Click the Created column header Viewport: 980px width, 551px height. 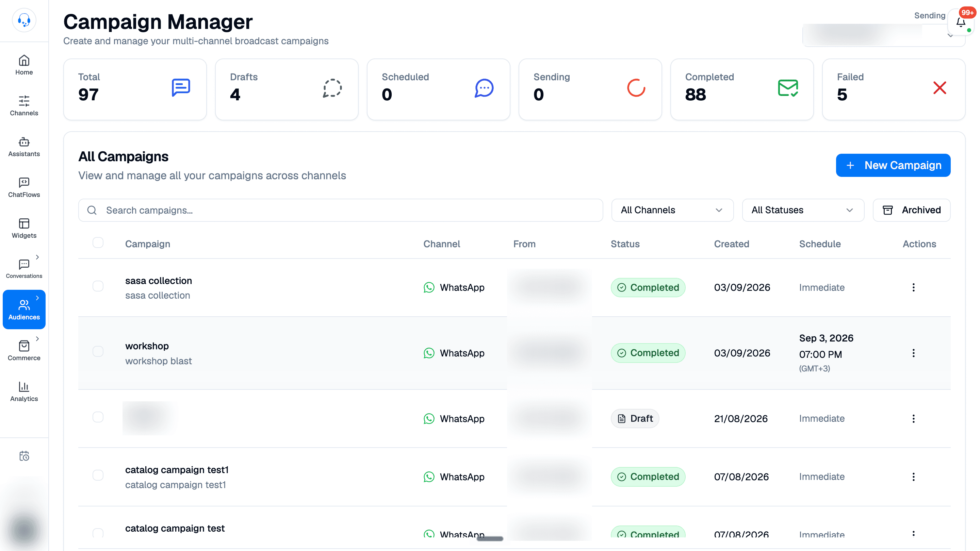(x=731, y=244)
